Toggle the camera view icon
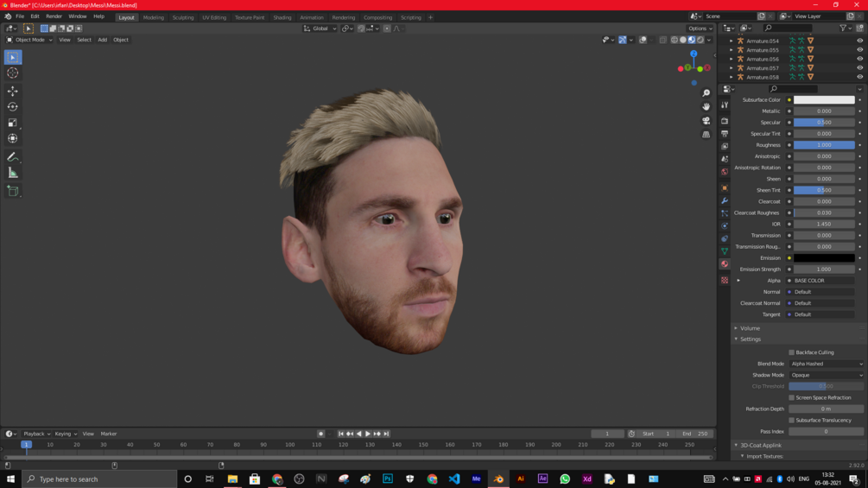The width and height of the screenshot is (868, 488). [x=706, y=121]
